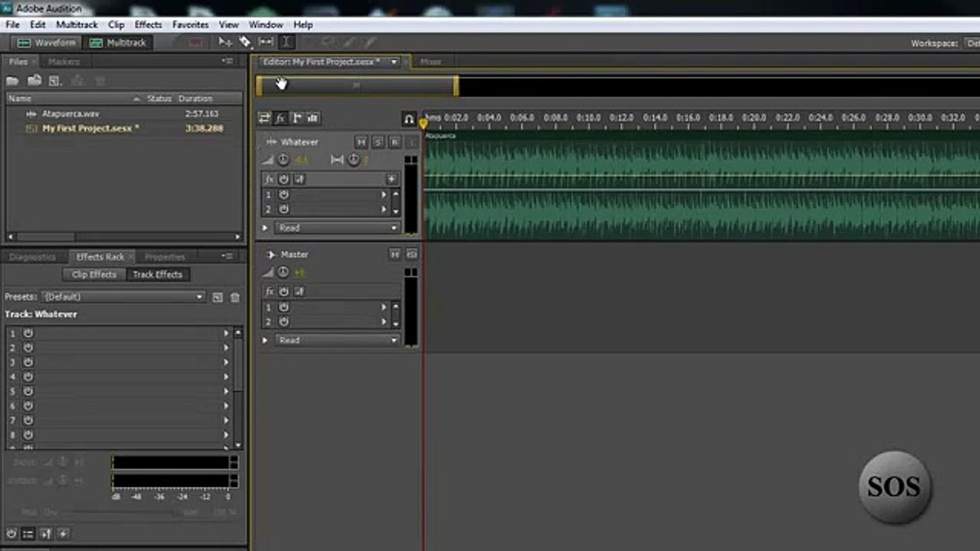
Task: Open Master track automation mode dropdown
Action: click(x=338, y=341)
